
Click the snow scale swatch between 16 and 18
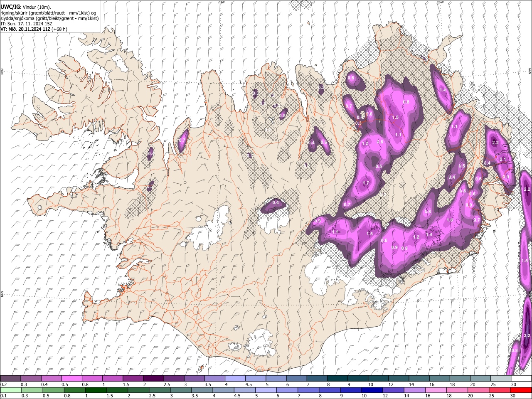click(x=440, y=378)
